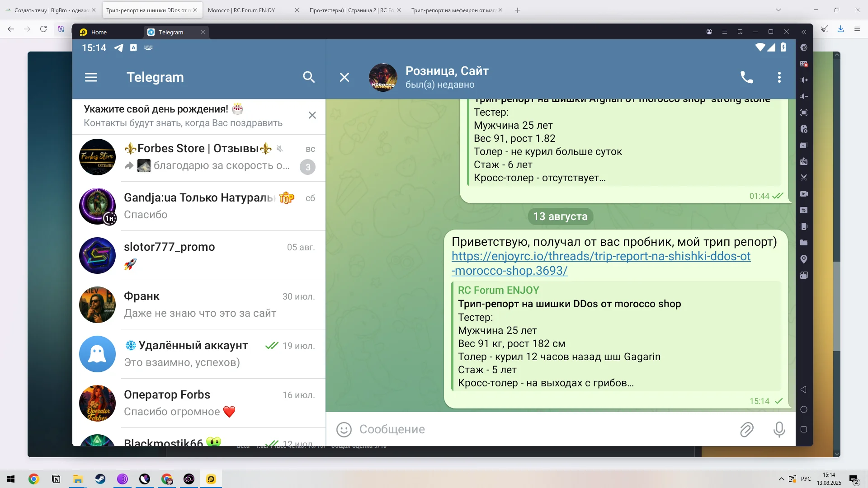Open emulator account profile icon
Image resolution: width=868 pixels, height=488 pixels.
709,32
